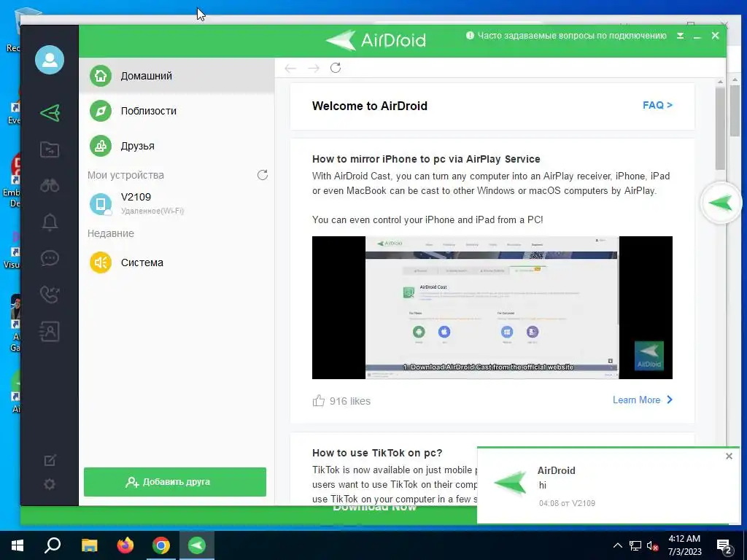Select the V2109 device
Viewport: 747px width, 560px height.
coord(177,203)
